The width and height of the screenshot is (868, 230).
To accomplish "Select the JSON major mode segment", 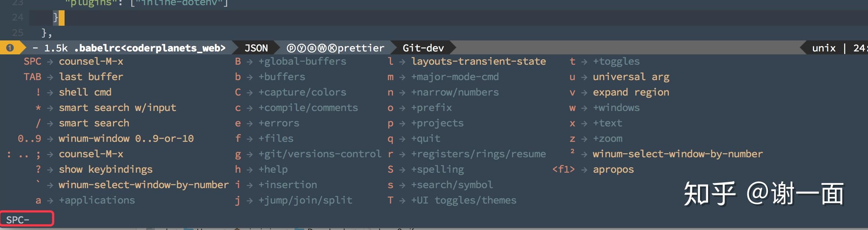I will (256, 48).
